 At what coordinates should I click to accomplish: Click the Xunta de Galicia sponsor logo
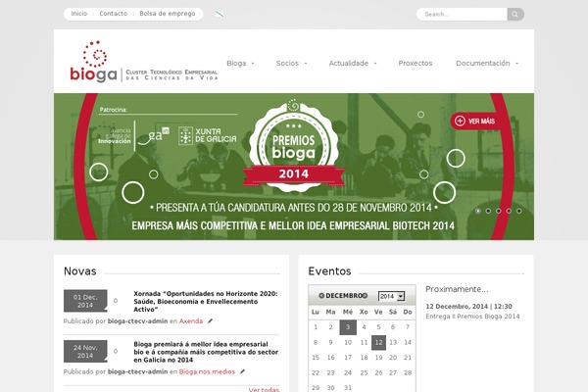coord(208,135)
